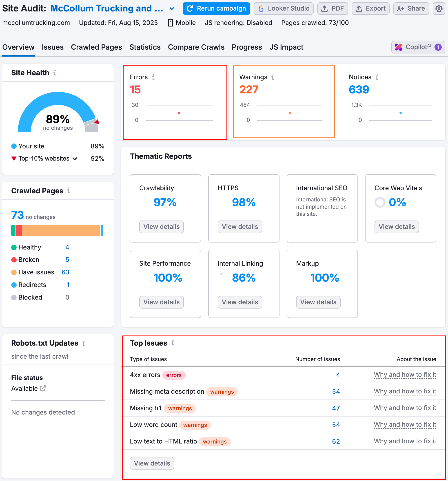Screen dimensions: 448x481
Task: Click the warnings tag beside Missing h1
Action: pos(180,408)
